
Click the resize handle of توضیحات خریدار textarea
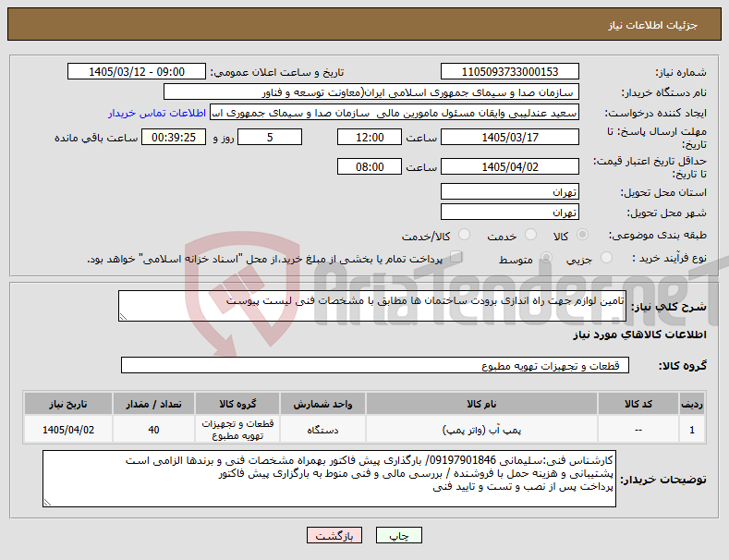[47, 503]
